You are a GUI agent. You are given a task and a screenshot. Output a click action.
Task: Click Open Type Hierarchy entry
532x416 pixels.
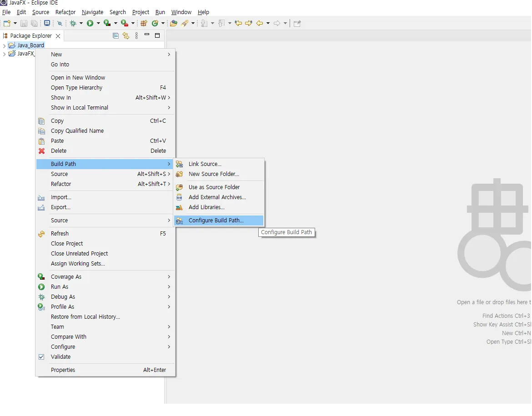[106, 88]
